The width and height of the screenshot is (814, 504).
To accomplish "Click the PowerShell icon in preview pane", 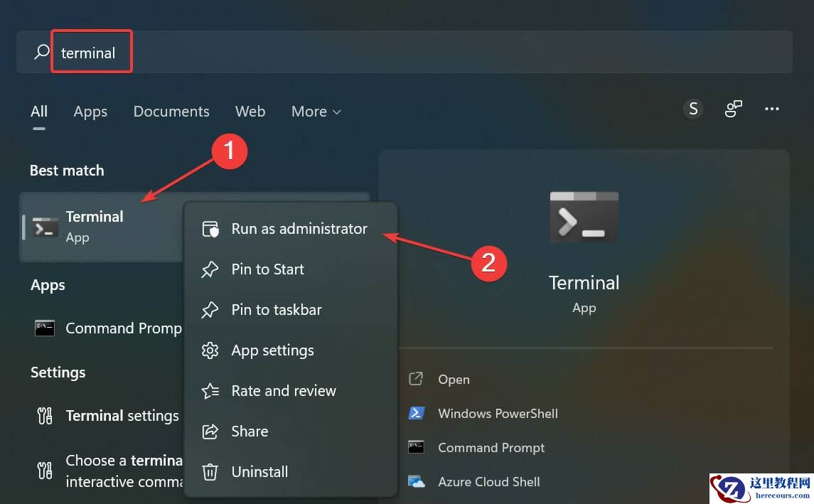I will (x=417, y=413).
